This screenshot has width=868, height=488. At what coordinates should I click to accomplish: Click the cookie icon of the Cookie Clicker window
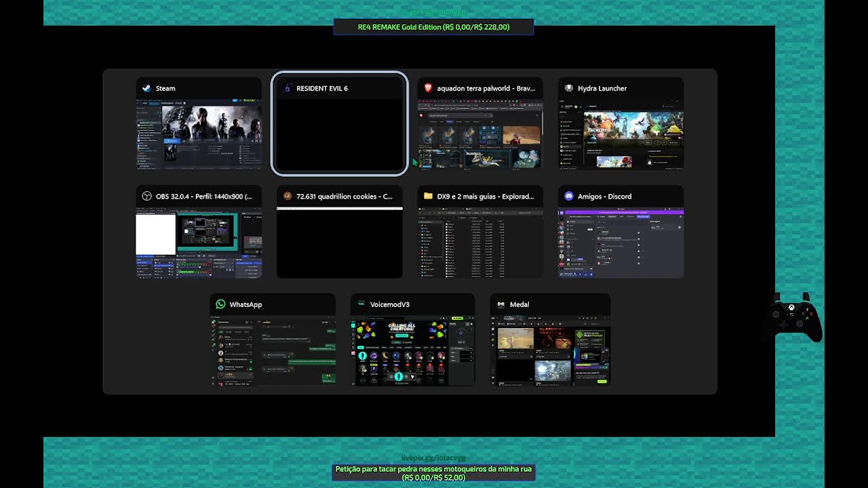[x=288, y=197]
